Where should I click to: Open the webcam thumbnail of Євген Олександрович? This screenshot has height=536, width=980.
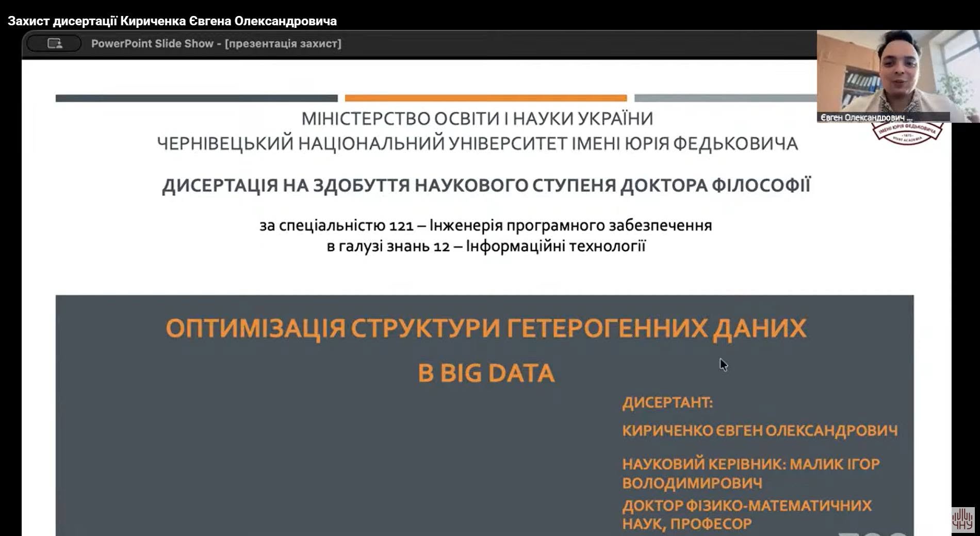click(x=898, y=76)
